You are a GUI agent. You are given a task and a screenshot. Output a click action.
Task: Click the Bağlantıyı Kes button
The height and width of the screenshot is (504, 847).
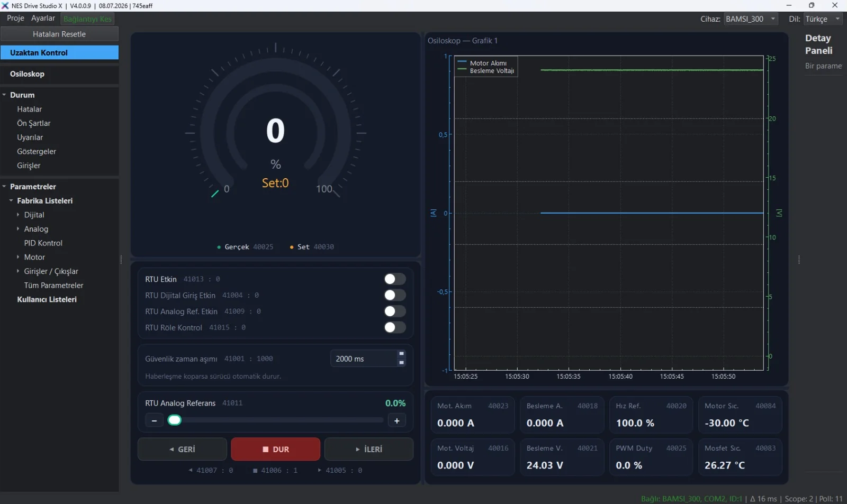tap(87, 19)
